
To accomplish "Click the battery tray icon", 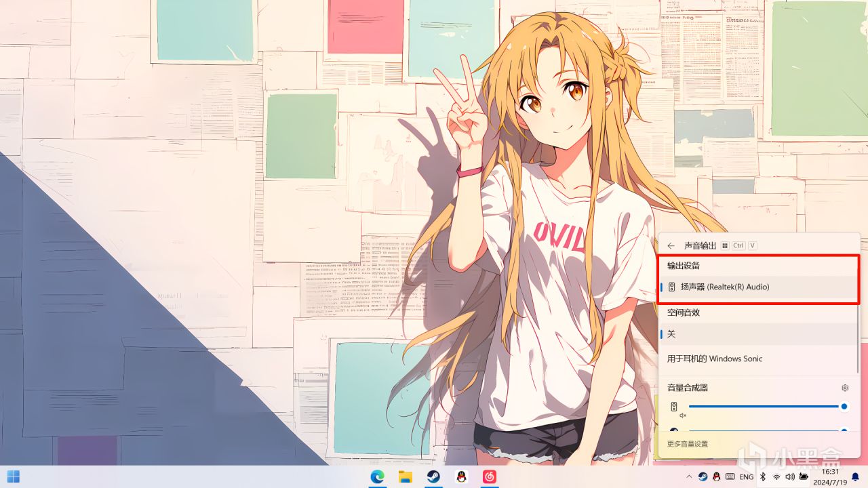I will click(804, 477).
